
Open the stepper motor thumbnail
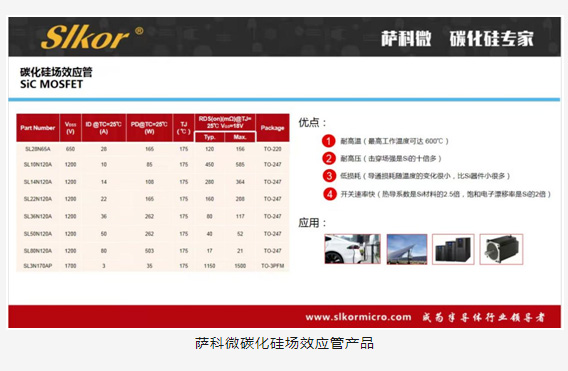tap(501, 249)
